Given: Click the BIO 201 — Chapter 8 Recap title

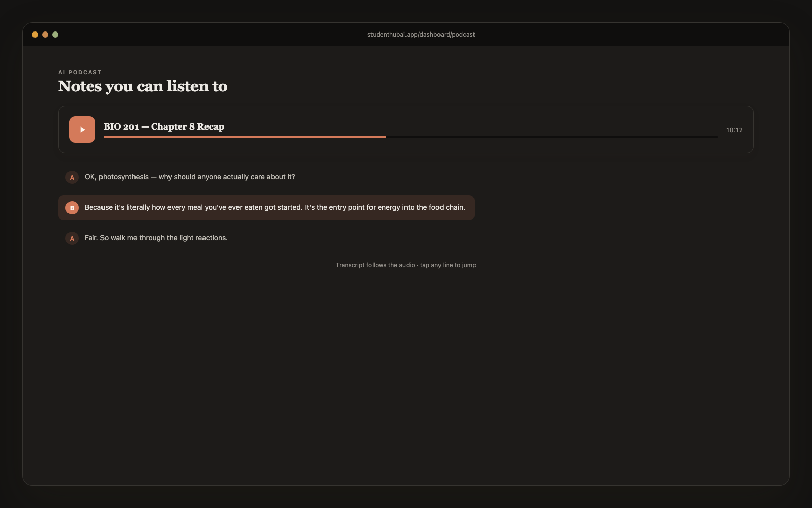Looking at the screenshot, I should (164, 126).
